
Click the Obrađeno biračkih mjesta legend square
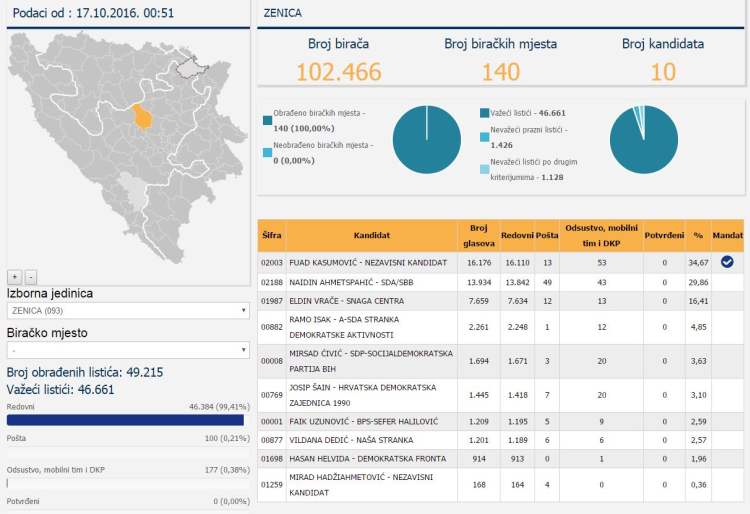pos(268,121)
